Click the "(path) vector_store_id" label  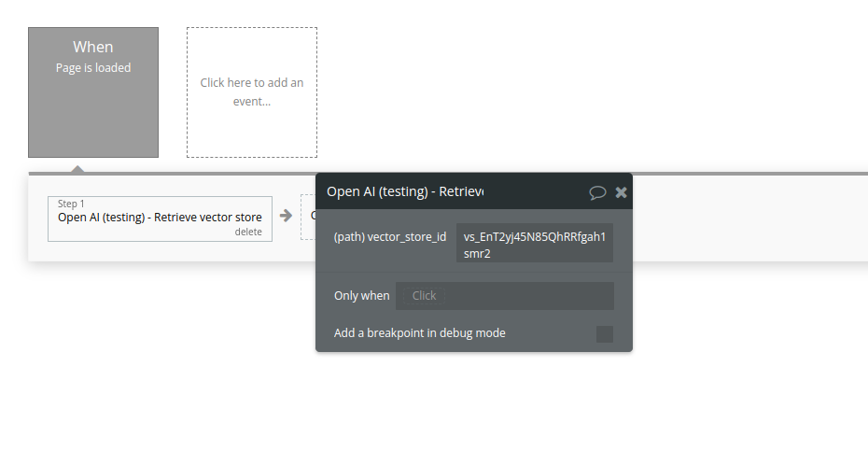click(390, 237)
